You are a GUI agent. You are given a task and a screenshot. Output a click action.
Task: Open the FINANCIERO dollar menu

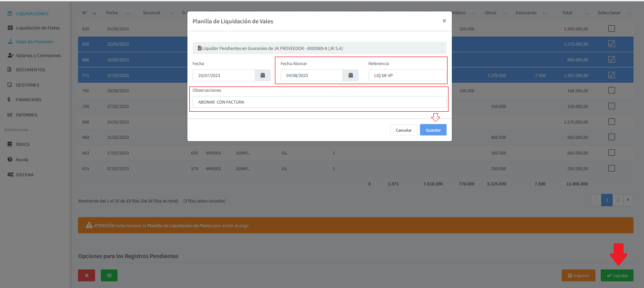point(28,100)
